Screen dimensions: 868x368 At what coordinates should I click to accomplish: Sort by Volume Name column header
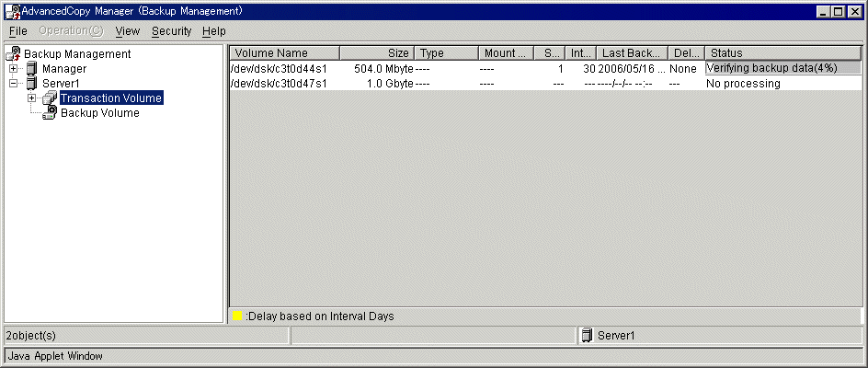[x=284, y=53]
